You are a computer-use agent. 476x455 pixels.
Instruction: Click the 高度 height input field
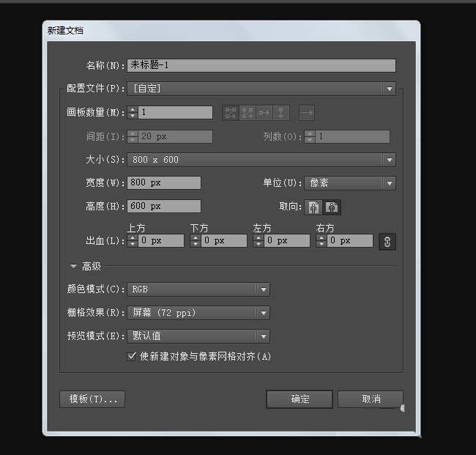[x=164, y=206]
